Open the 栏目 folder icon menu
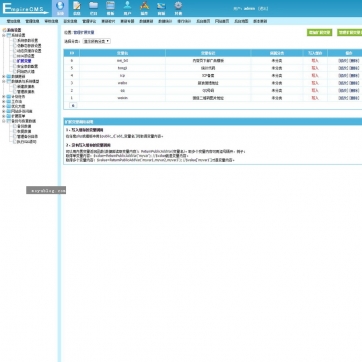 [94, 8]
